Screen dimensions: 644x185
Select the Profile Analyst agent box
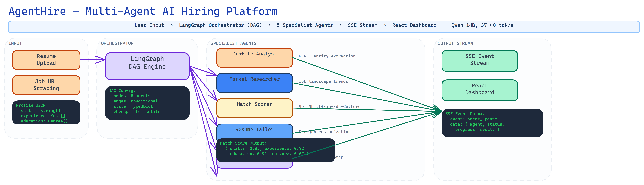click(255, 58)
